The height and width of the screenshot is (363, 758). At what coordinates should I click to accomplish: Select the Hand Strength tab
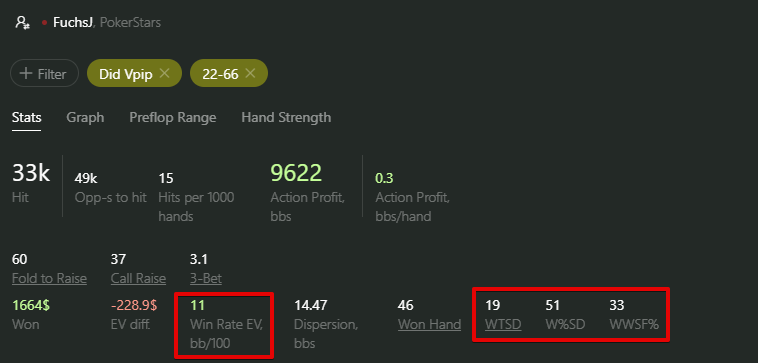coord(286,117)
